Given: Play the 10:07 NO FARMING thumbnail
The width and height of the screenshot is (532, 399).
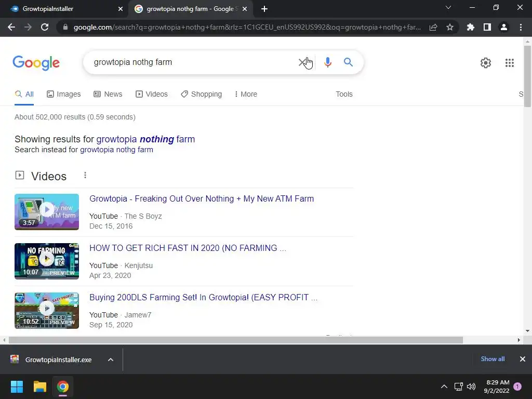Looking at the screenshot, I should pos(47,261).
